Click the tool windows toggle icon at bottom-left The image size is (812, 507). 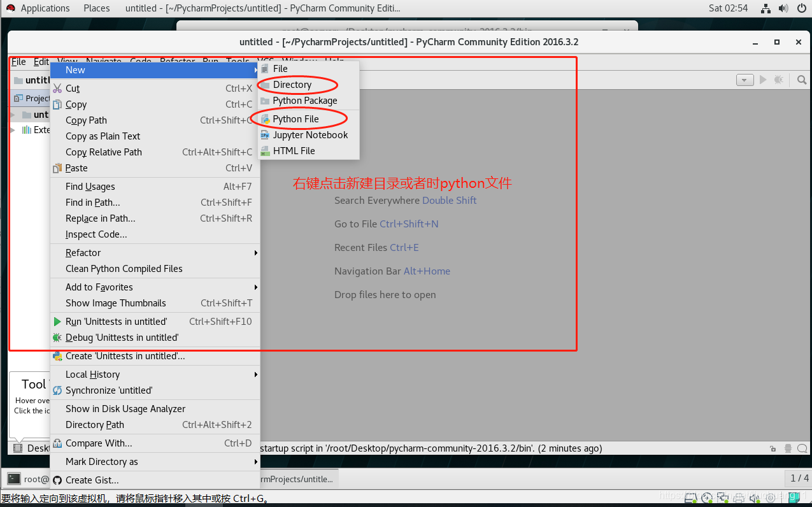[x=18, y=448]
